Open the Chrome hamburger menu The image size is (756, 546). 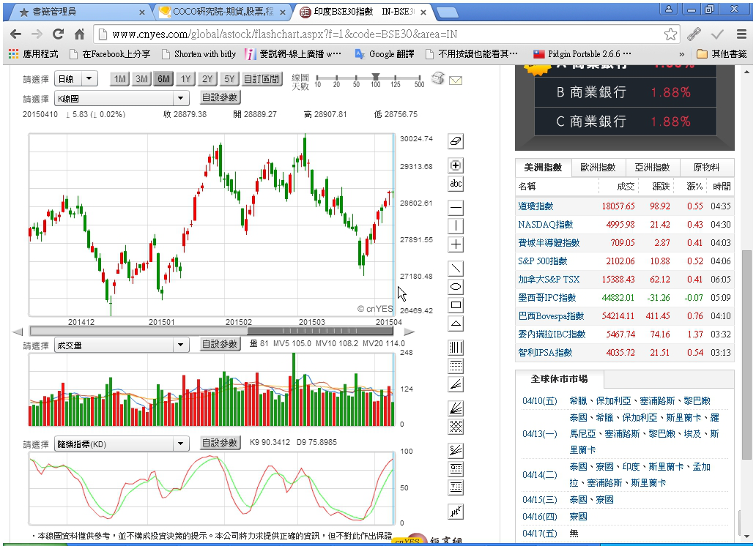click(x=741, y=34)
